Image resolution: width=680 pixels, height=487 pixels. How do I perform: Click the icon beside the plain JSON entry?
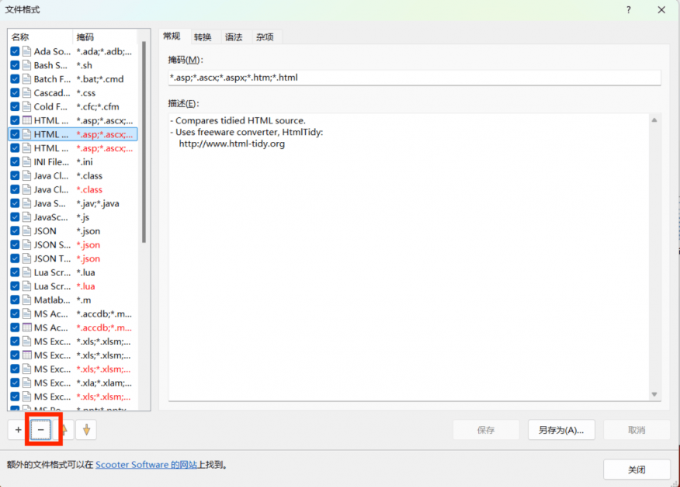(26, 231)
